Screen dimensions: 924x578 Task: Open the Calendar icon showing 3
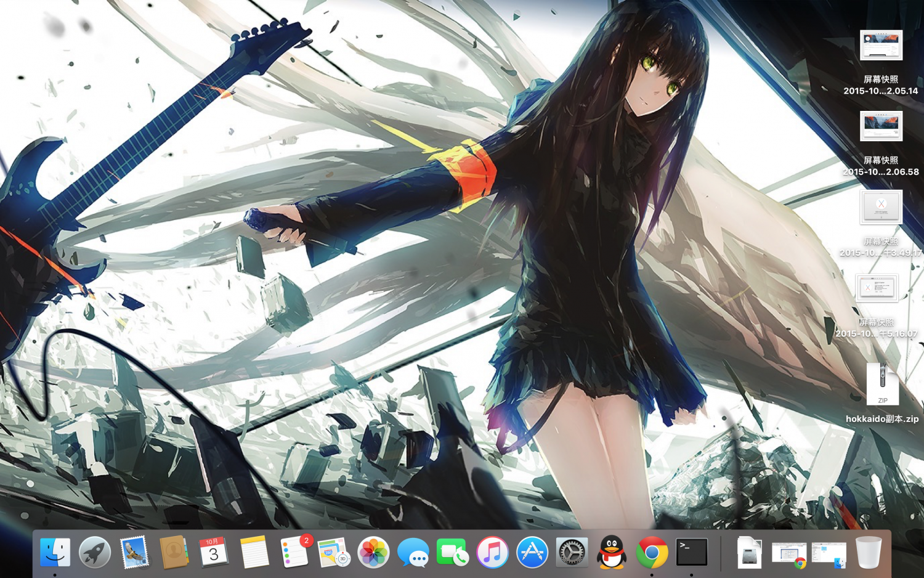click(214, 552)
